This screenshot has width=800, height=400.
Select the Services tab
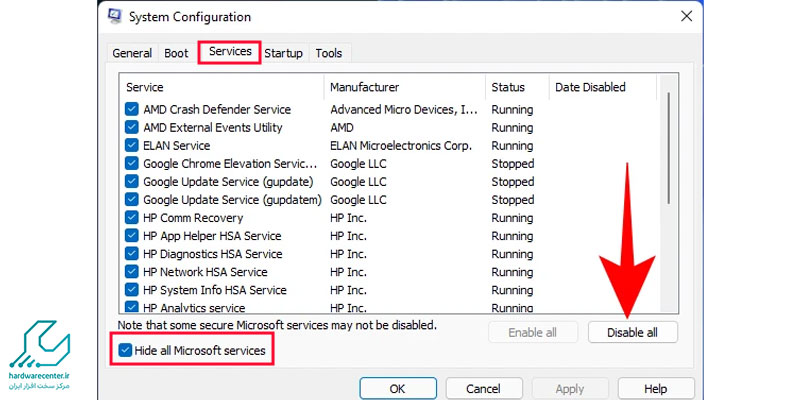click(x=230, y=52)
